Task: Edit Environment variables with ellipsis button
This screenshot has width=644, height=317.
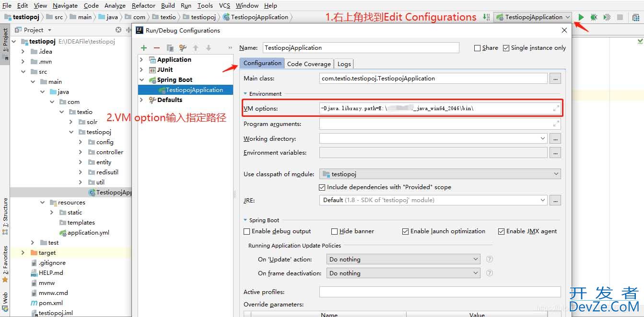Action: pos(555,153)
